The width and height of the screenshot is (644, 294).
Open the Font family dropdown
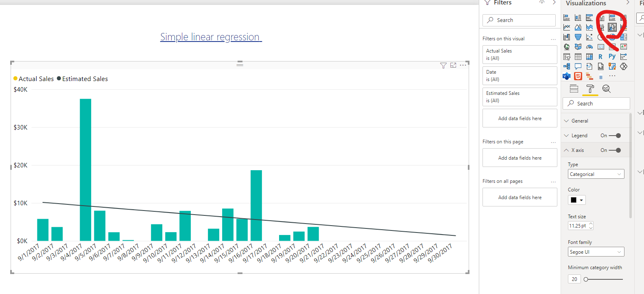(x=596, y=252)
